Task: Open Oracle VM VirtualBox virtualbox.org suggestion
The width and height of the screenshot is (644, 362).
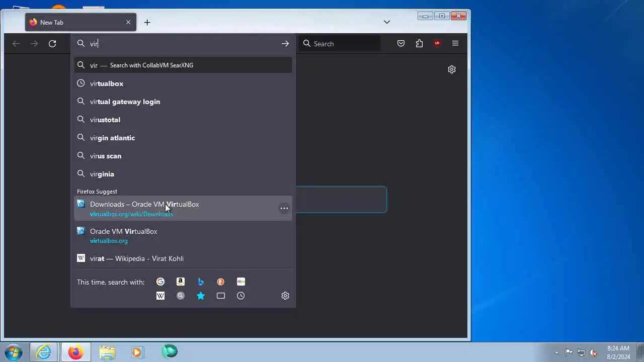Action: 183,235
